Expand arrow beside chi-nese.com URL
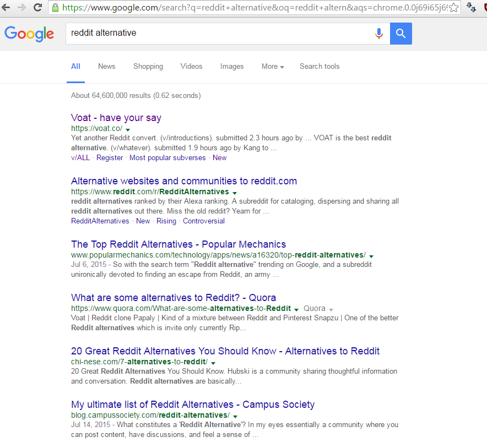The image size is (487, 448). (x=213, y=363)
